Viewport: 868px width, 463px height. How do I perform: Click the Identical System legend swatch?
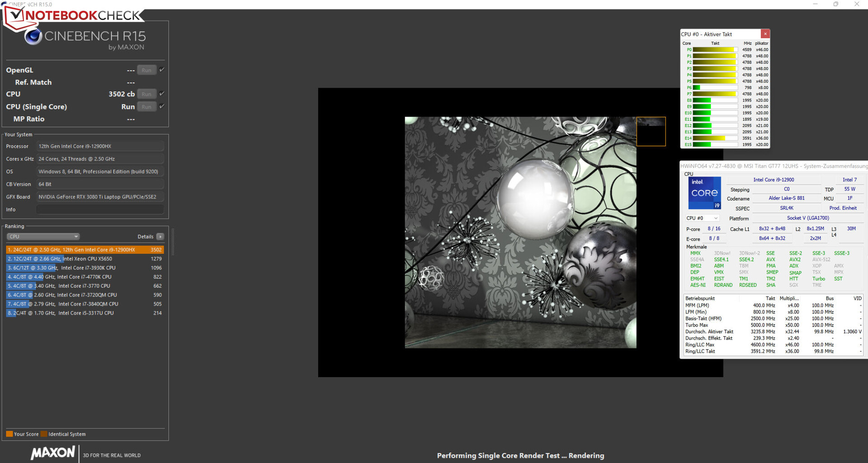[x=44, y=434]
